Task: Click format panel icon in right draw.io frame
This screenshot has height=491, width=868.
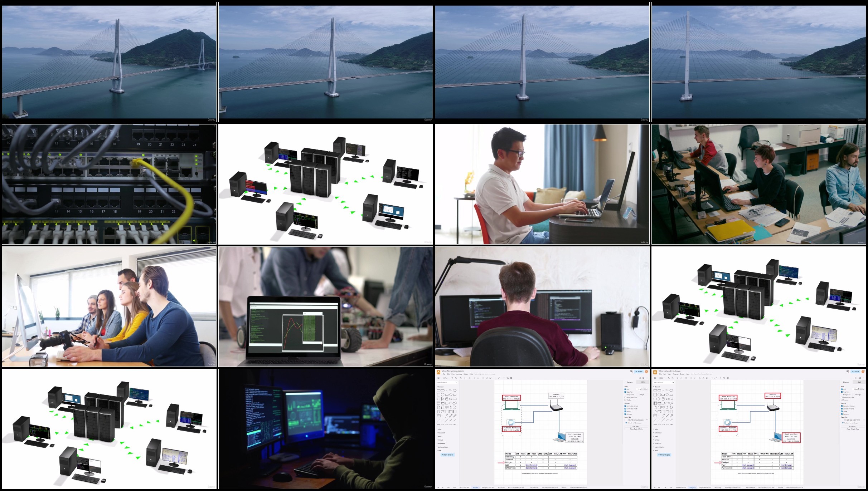Action: (860, 378)
